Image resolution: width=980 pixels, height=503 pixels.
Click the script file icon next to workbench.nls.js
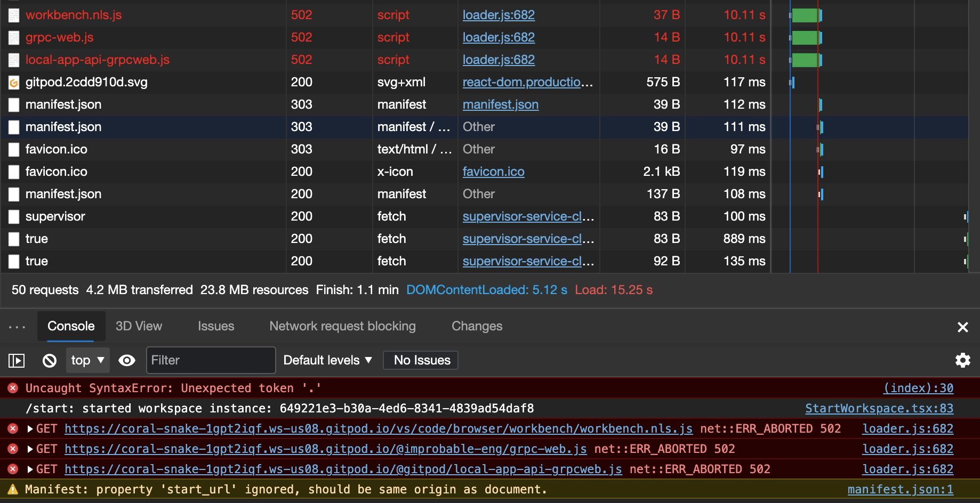pyautogui.click(x=14, y=15)
